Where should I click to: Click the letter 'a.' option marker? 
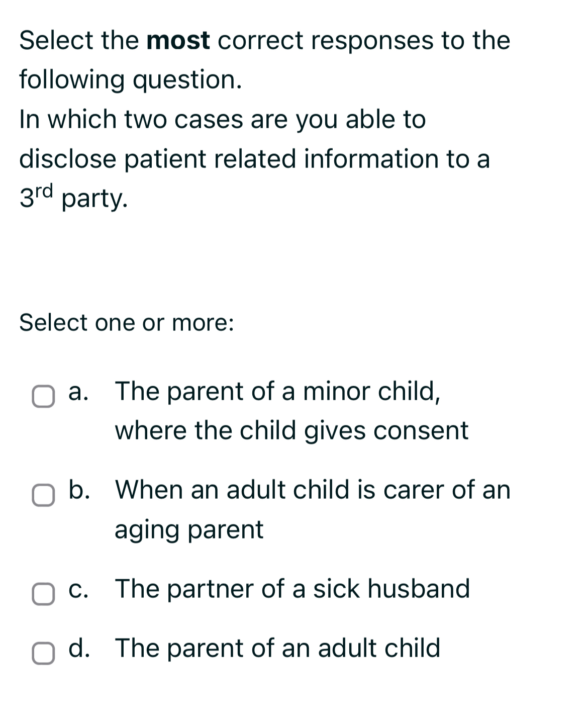click(78, 391)
